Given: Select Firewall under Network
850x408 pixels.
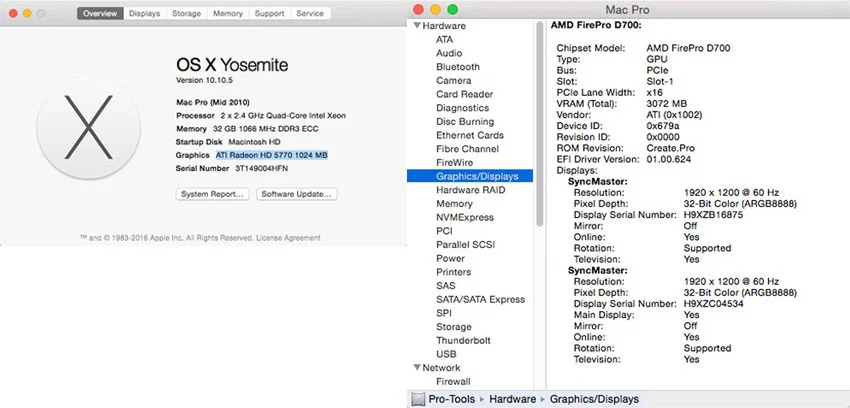Looking at the screenshot, I should 453,381.
